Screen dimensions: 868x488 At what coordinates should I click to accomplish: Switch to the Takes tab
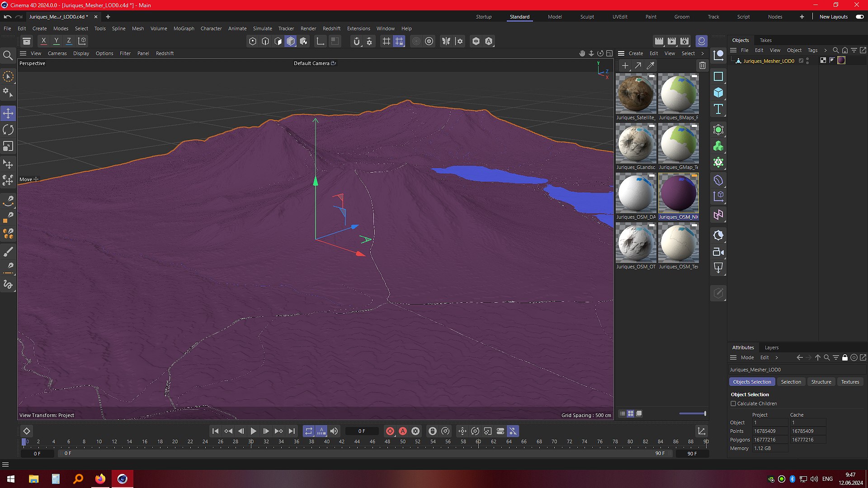765,40
